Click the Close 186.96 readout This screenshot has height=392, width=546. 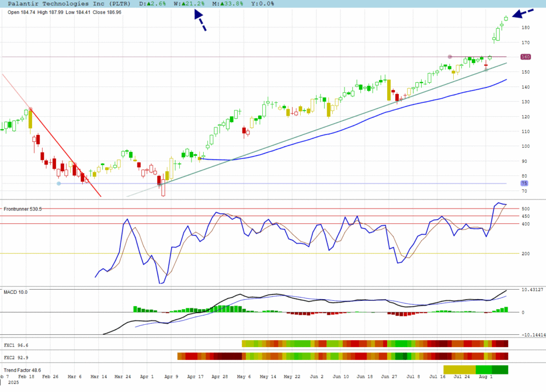pos(107,12)
